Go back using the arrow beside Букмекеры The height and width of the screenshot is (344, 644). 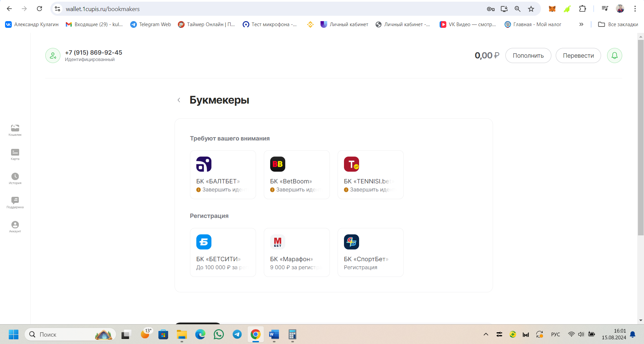point(179,100)
